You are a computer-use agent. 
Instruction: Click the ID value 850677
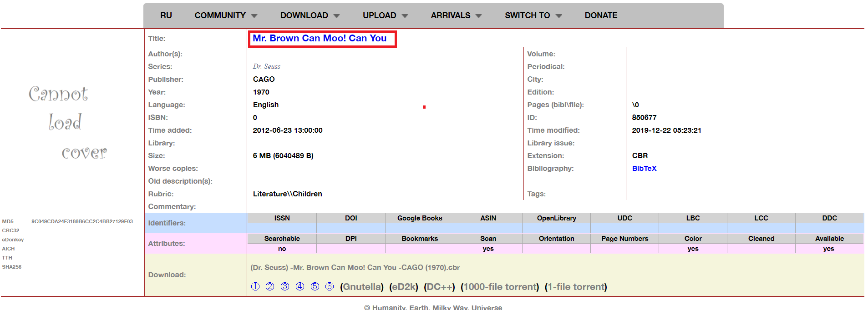coord(645,118)
